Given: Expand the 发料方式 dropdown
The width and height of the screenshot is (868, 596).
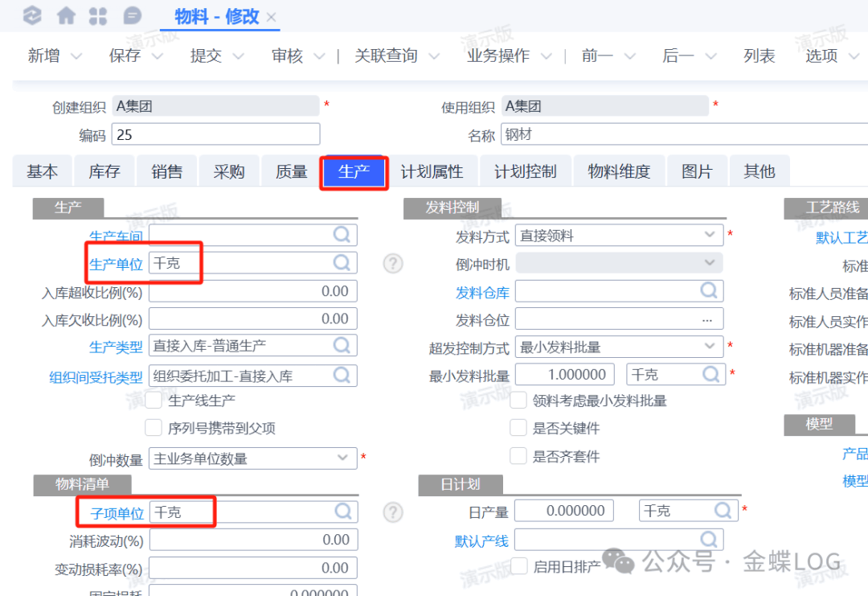Looking at the screenshot, I should 709,235.
